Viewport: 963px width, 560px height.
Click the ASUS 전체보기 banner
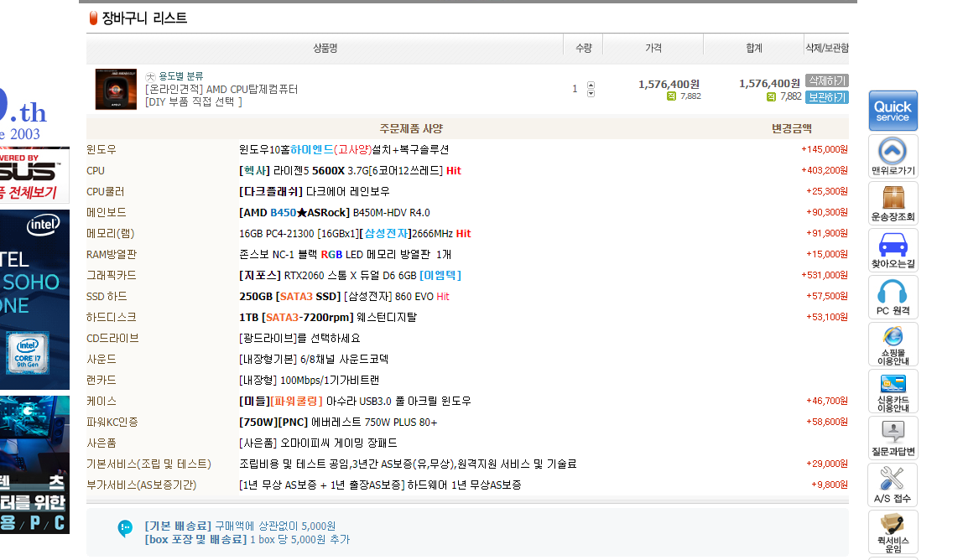34,175
